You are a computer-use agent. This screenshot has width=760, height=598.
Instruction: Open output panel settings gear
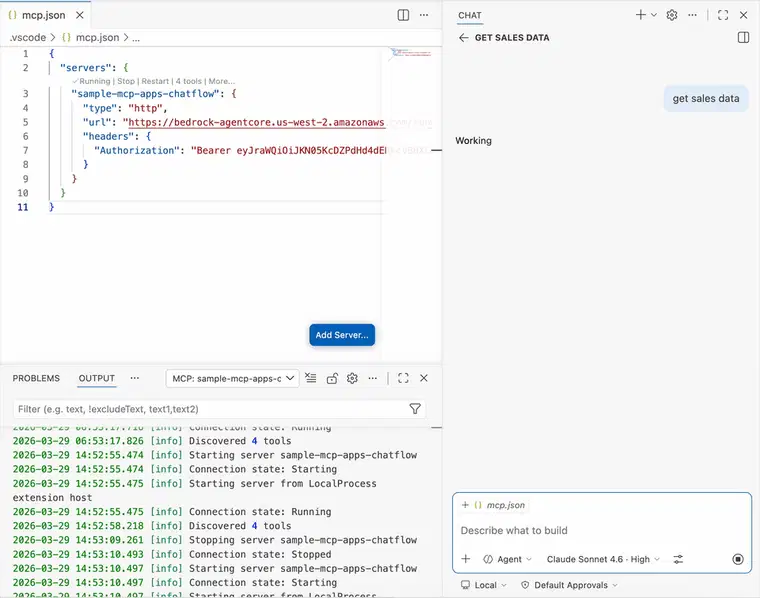[352, 378]
